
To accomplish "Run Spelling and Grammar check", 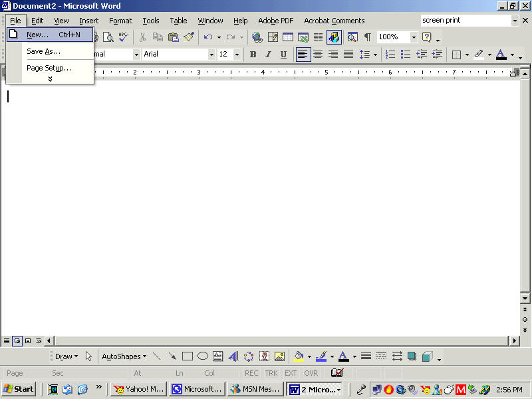I will [123, 37].
